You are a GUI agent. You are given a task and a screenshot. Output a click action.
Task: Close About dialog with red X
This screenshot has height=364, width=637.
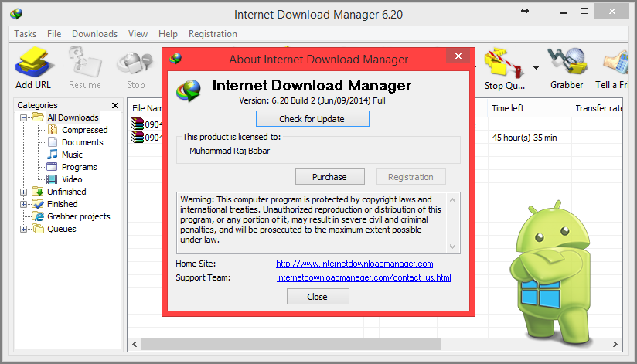coord(458,56)
